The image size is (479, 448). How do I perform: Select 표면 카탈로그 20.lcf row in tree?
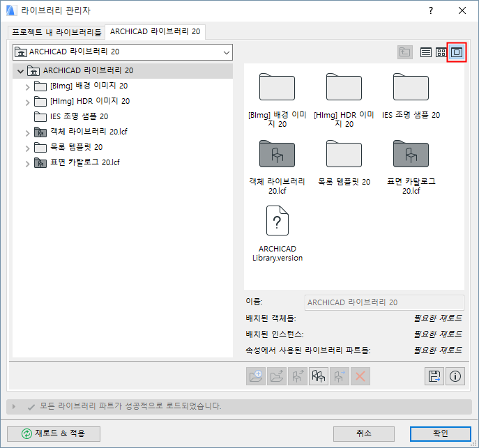[x=123, y=162]
